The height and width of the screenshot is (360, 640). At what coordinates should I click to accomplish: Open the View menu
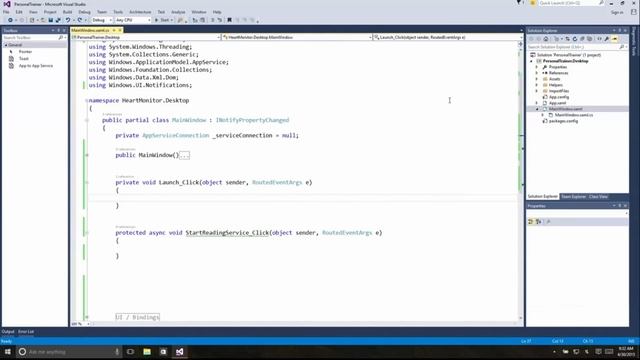pyautogui.click(x=33, y=12)
